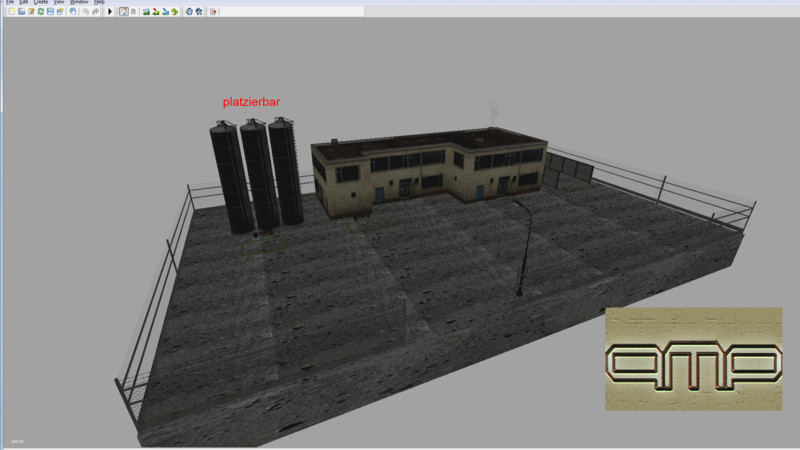Click the New file toolbar icon
The height and width of the screenshot is (450, 800).
click(10, 12)
